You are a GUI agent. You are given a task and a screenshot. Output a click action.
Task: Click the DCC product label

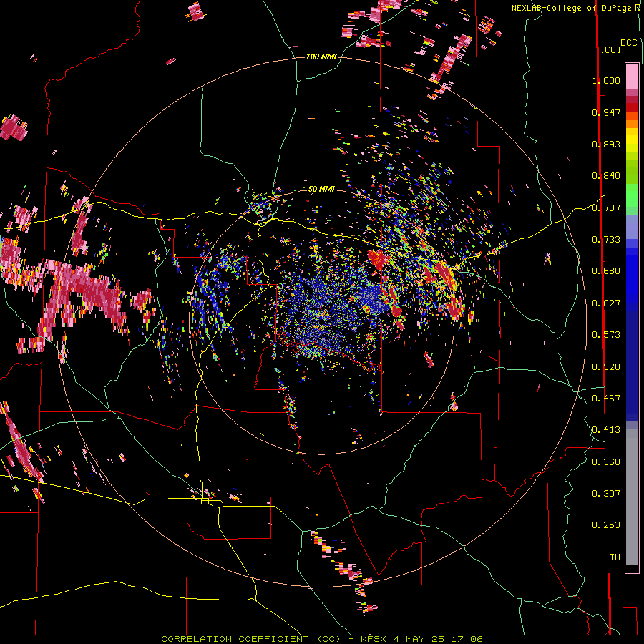pos(628,43)
